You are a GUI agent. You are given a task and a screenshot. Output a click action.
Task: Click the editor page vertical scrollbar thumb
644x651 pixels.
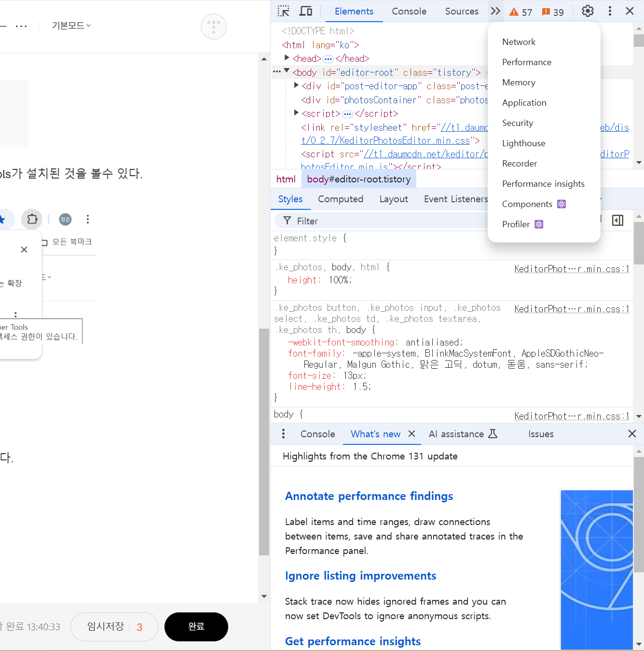(264, 442)
